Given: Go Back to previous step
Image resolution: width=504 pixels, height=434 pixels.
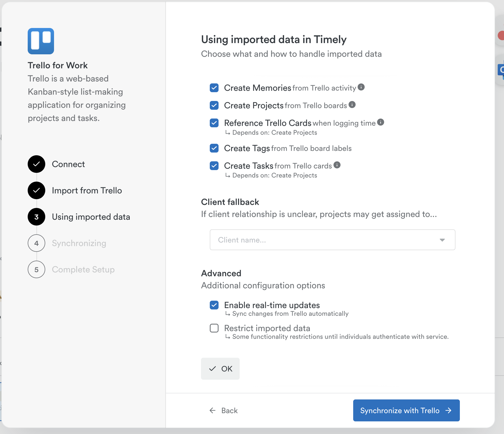Looking at the screenshot, I should click(x=224, y=410).
